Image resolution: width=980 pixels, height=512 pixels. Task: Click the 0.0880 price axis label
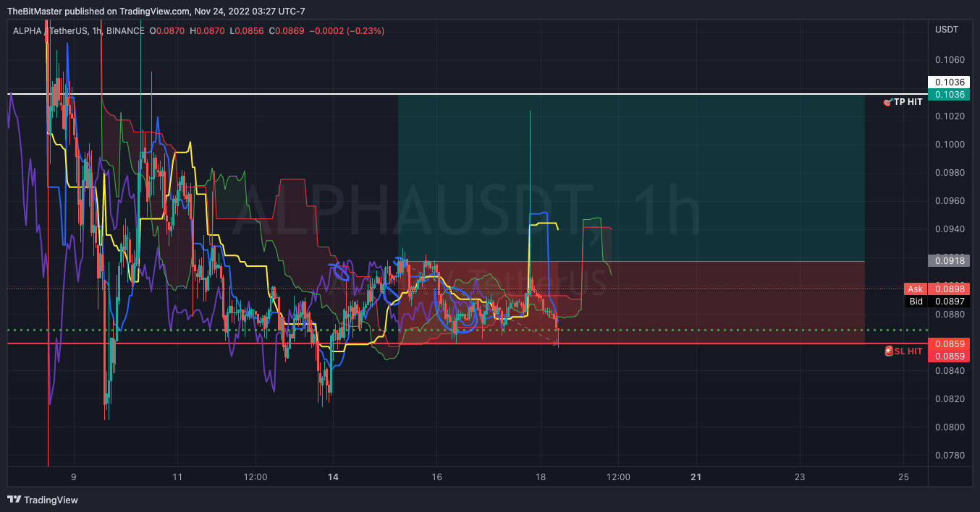[949, 315]
